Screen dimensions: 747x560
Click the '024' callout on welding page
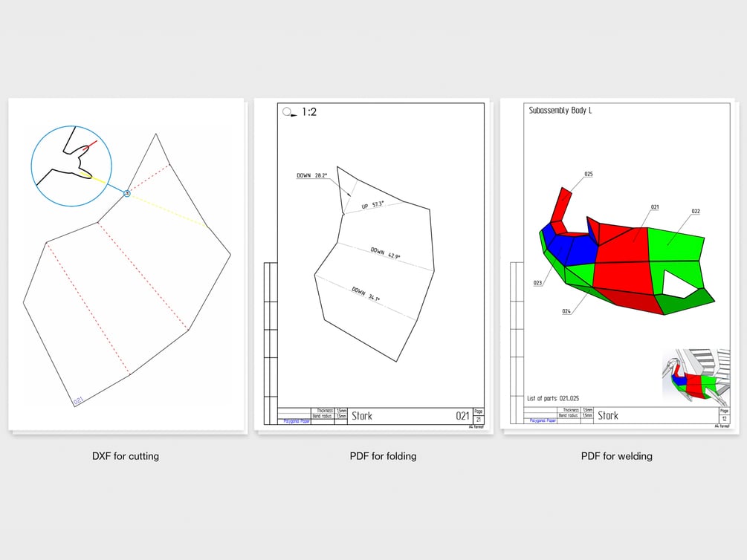(566, 311)
